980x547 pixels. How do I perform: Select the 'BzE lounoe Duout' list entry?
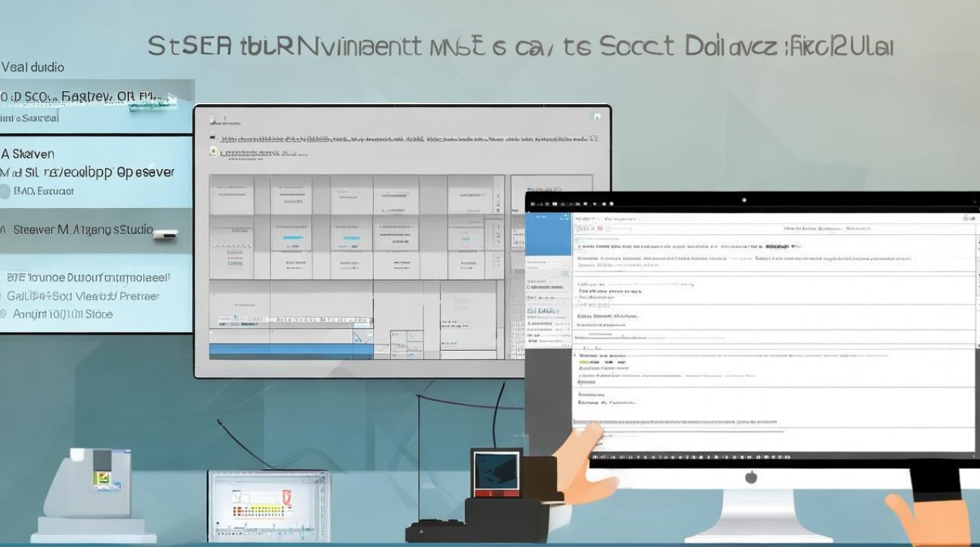87,278
